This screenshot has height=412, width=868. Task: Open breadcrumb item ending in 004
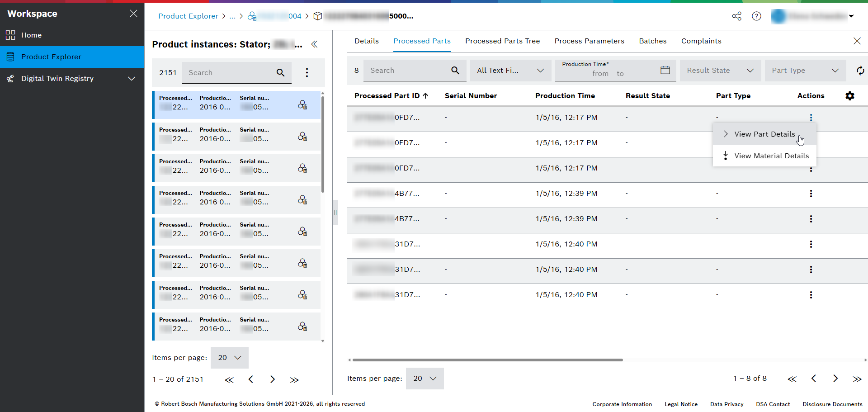click(x=274, y=16)
